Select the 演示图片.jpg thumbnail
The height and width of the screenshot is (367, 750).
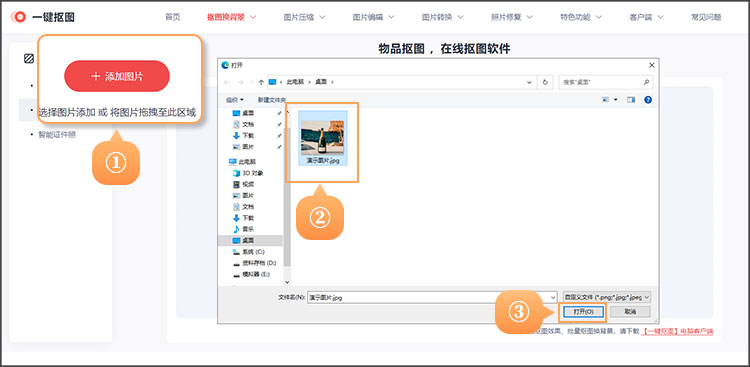tap(323, 138)
